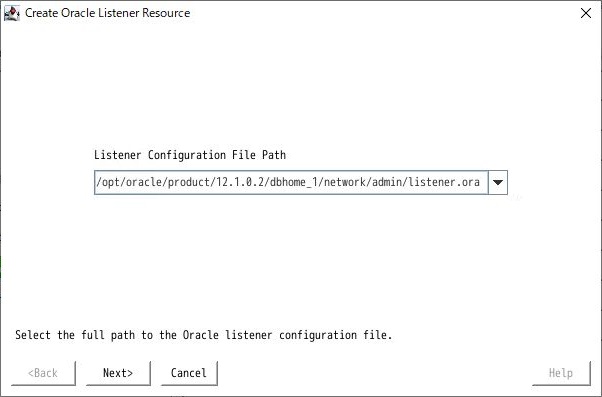The width and height of the screenshot is (602, 397).
Task: Click the <Back button
Action: pos(43,373)
